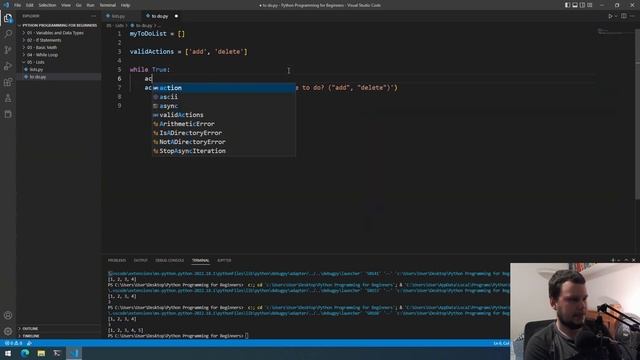Open the Run and Debug view

click(x=8, y=66)
